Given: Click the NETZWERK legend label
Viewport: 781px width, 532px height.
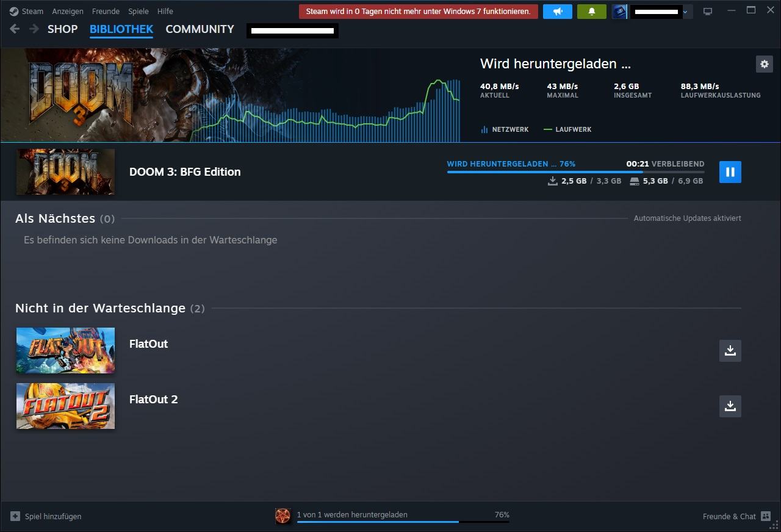Looking at the screenshot, I should pyautogui.click(x=510, y=129).
